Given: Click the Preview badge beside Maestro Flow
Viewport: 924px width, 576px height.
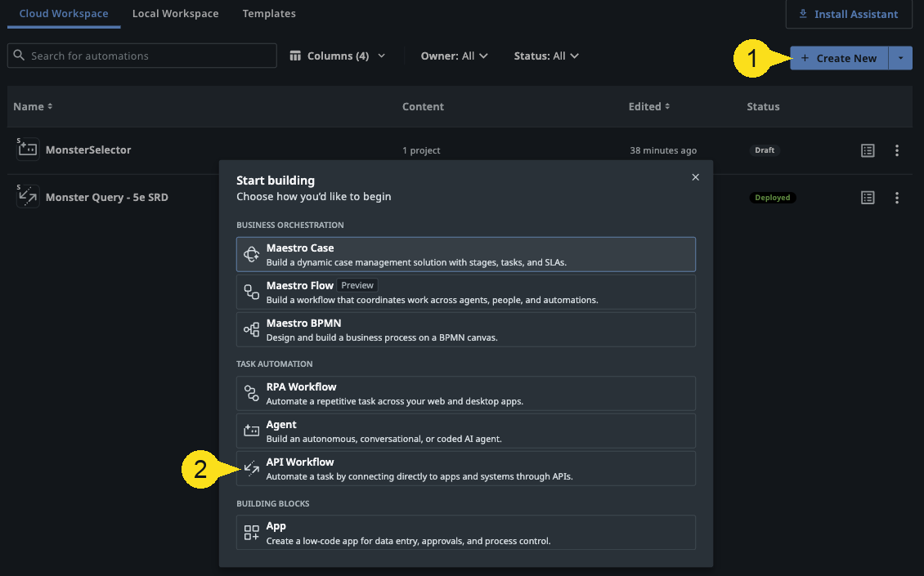Looking at the screenshot, I should pyautogui.click(x=357, y=285).
